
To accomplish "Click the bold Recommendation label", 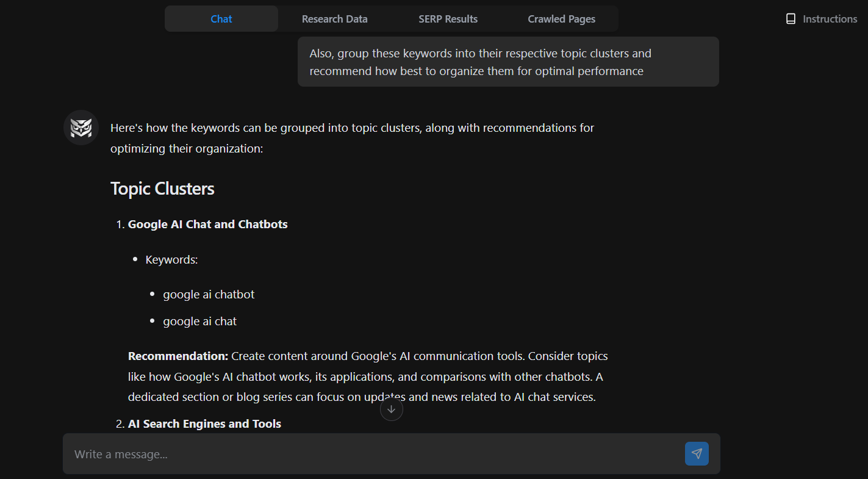I will (177, 356).
